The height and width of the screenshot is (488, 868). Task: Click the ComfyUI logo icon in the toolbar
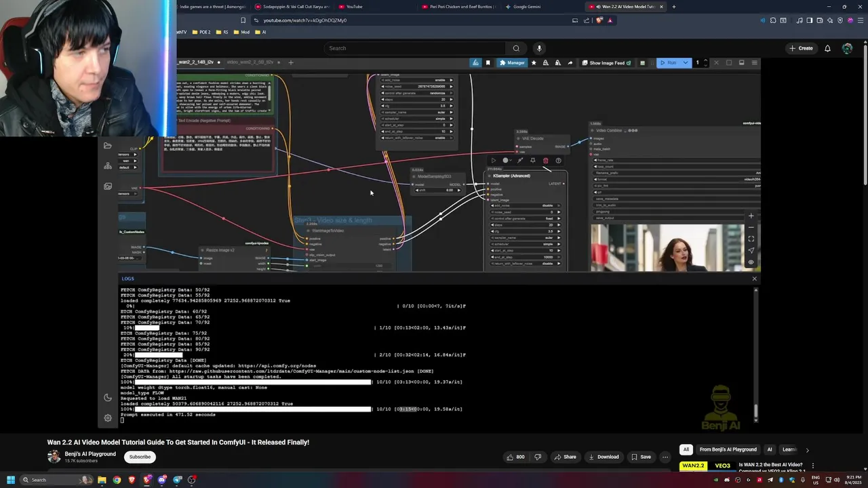(475, 63)
